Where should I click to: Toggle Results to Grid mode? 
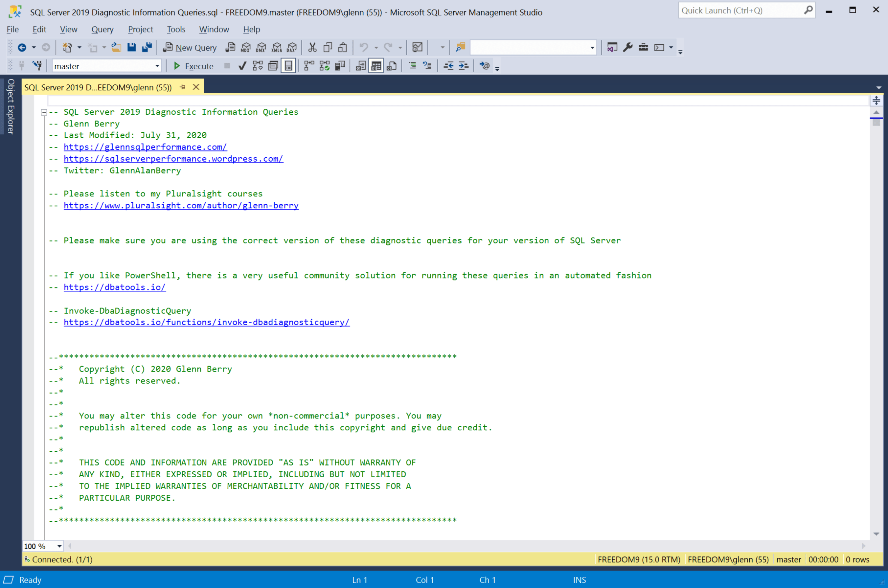tap(376, 66)
